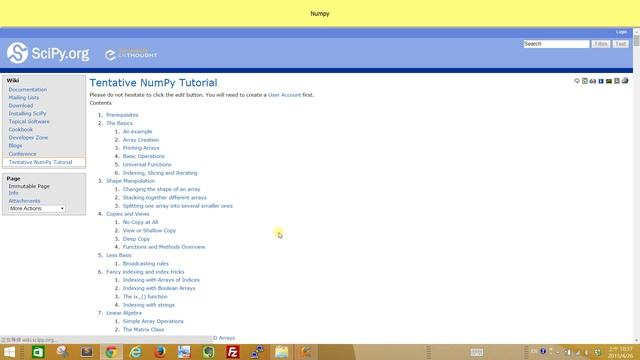Jump to Indexing with Arrays of Indices
The width and height of the screenshot is (640, 360).
pos(161,280)
